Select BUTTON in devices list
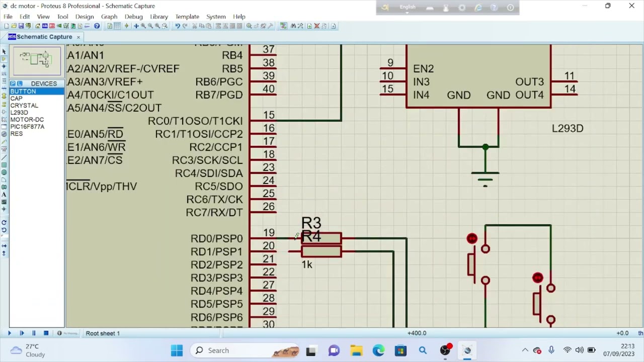Image resolution: width=644 pixels, height=362 pixels. (x=37, y=92)
